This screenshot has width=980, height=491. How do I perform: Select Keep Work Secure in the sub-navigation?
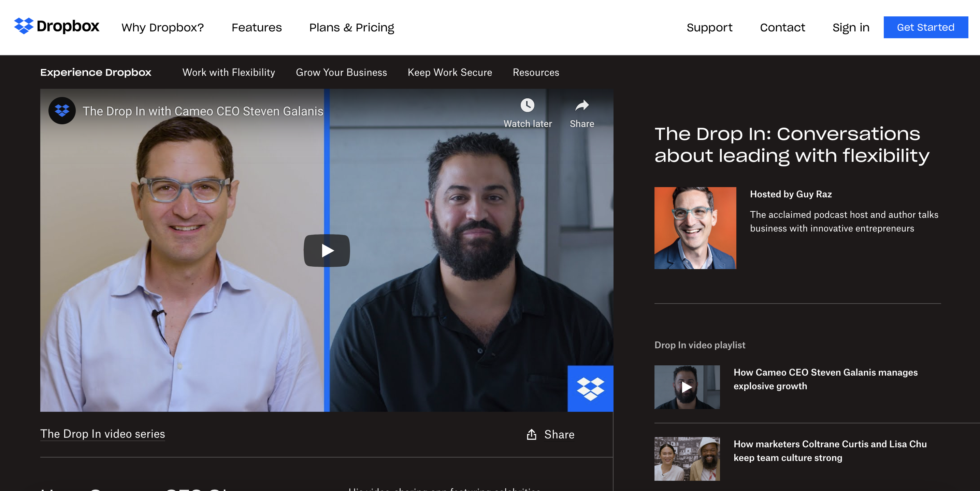pos(450,72)
